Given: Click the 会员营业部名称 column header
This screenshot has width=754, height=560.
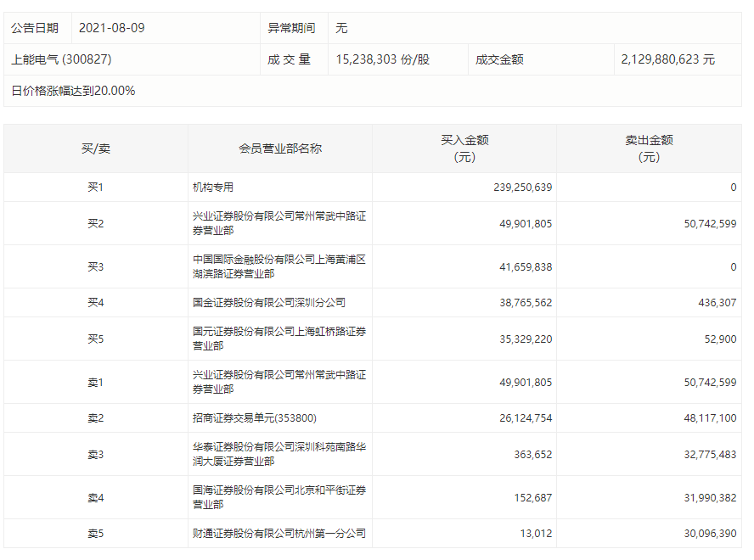Looking at the screenshot, I should (x=279, y=148).
